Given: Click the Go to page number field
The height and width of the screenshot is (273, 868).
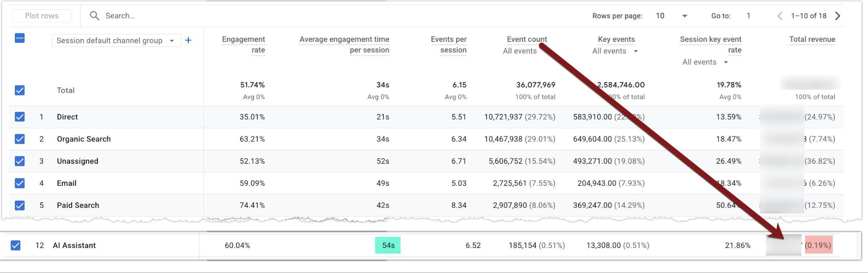Looking at the screenshot, I should (748, 16).
